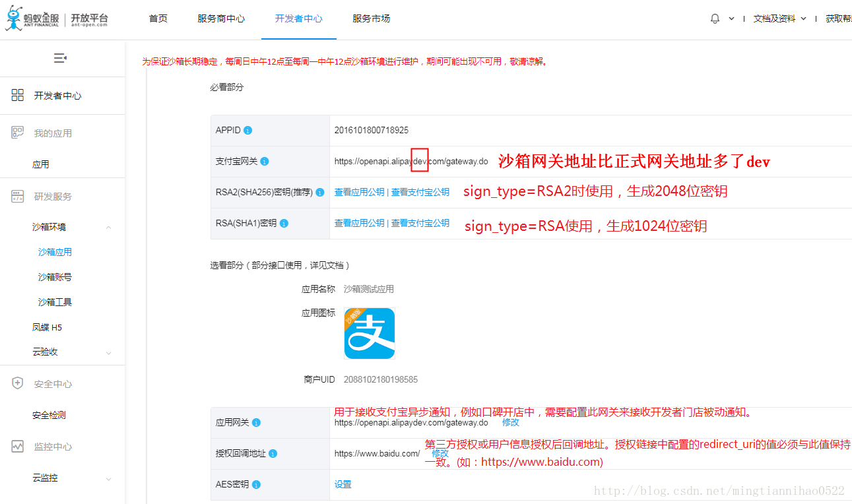Open 沙箱账号 in the sidebar
852x504 pixels.
coord(55,277)
